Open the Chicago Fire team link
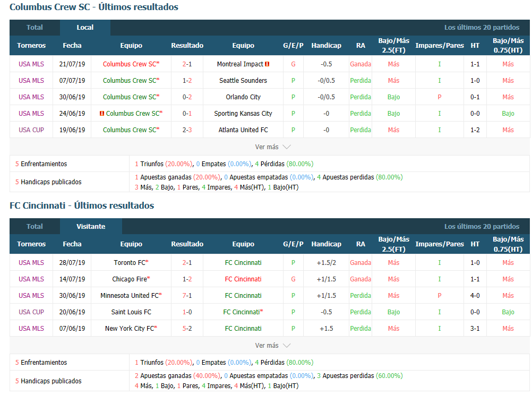Screen dimensions: 532x395 coord(130,279)
